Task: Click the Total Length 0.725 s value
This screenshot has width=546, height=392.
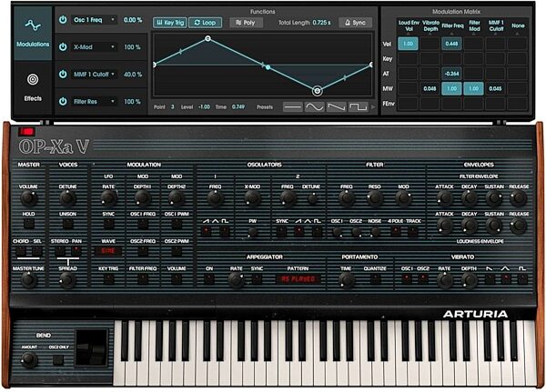Action: coord(321,23)
